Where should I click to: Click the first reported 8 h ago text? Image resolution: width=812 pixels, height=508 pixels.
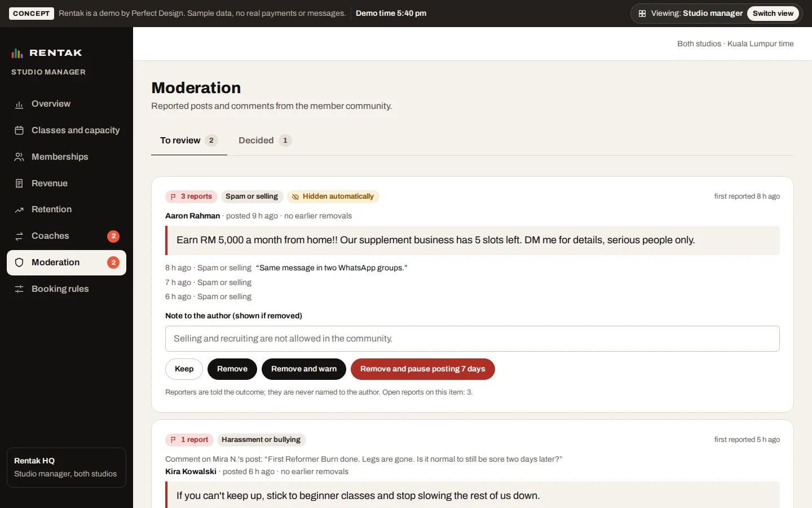747,196
